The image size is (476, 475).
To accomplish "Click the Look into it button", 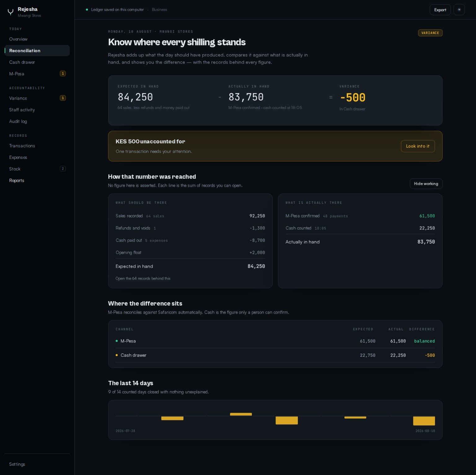I will [418, 146].
